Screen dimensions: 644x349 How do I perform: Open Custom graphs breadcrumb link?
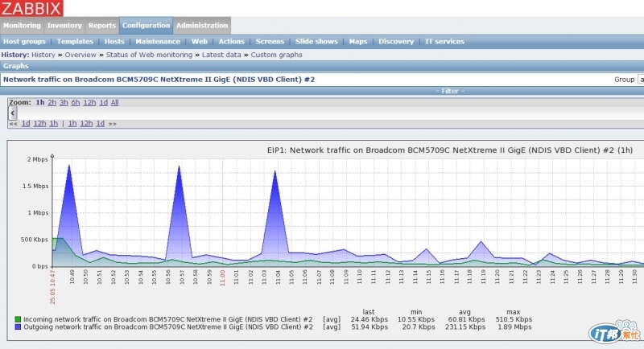(x=276, y=55)
